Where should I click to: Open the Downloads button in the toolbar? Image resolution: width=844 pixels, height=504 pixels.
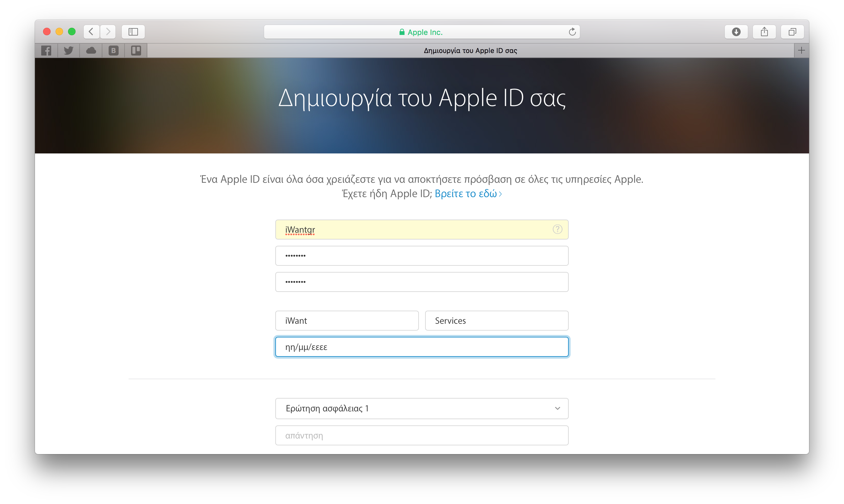click(x=736, y=32)
